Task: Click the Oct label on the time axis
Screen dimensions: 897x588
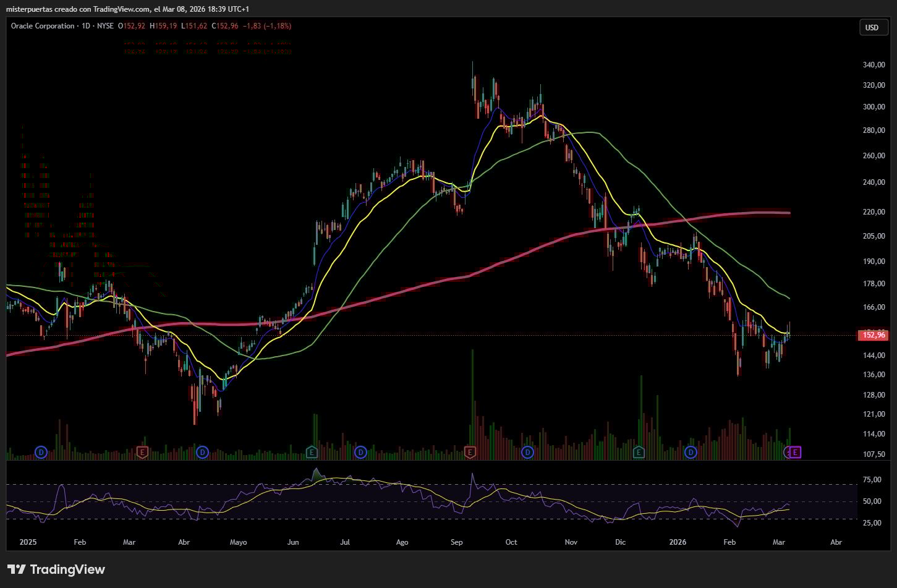Action: point(511,542)
